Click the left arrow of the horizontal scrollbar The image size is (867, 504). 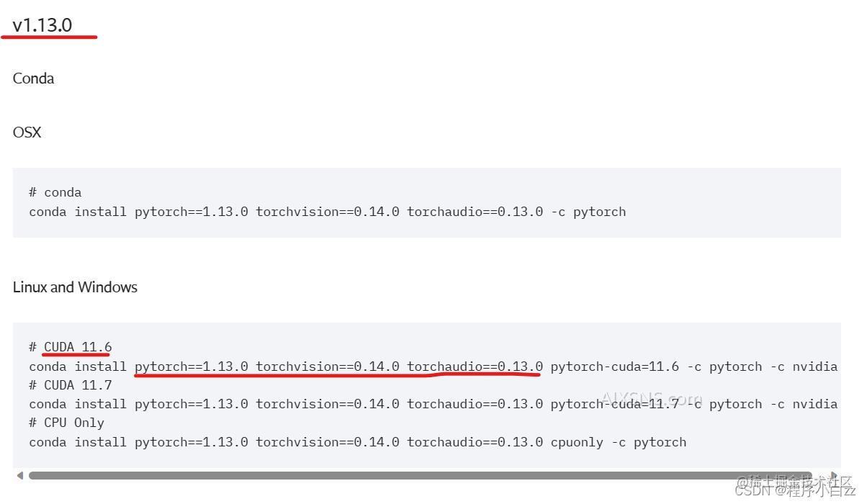click(19, 475)
